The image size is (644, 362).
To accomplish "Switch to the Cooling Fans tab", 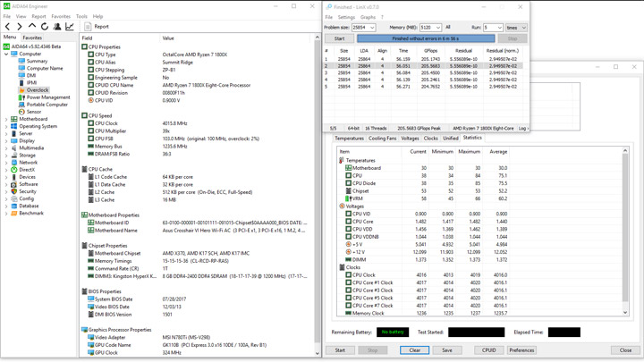I will tap(382, 139).
